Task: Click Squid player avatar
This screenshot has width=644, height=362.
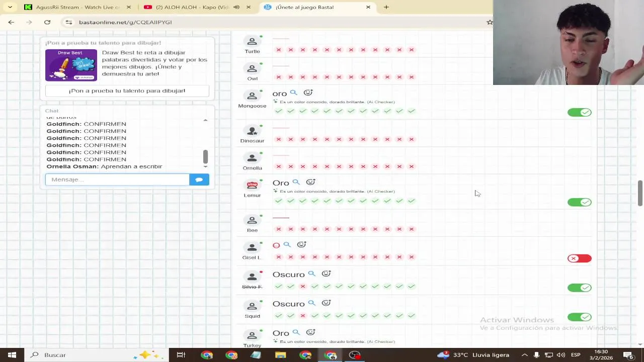Action: click(x=252, y=306)
